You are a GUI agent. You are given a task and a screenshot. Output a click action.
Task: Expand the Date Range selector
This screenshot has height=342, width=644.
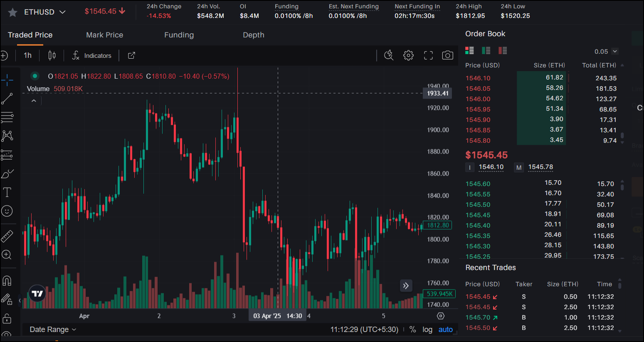coord(53,329)
